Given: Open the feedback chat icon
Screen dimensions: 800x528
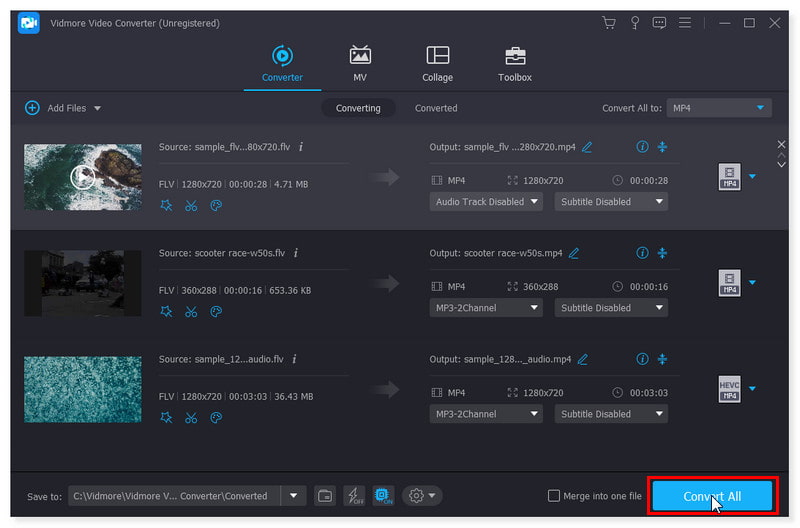Looking at the screenshot, I should click(x=659, y=23).
